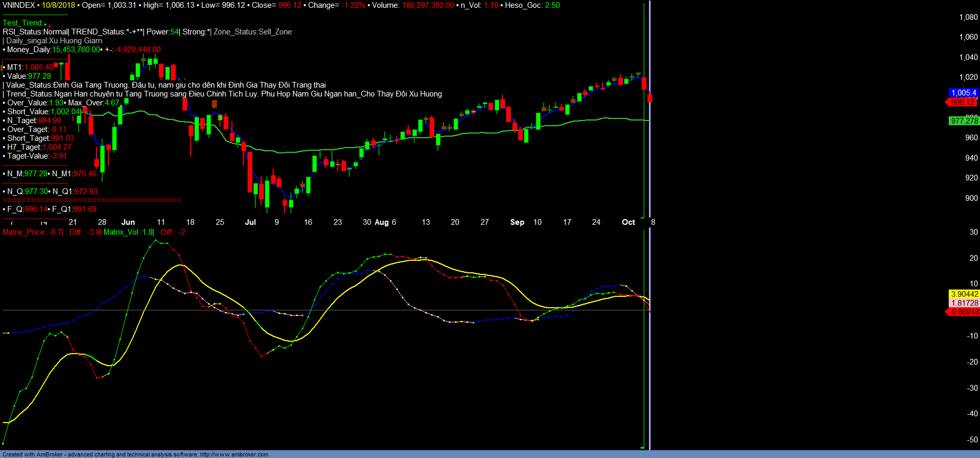980x458 pixels.
Task: Click the -50 value on indicator axis
Action: [972, 440]
